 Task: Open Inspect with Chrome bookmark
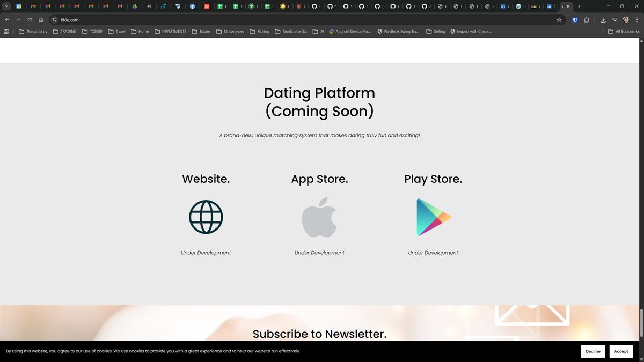point(471,32)
